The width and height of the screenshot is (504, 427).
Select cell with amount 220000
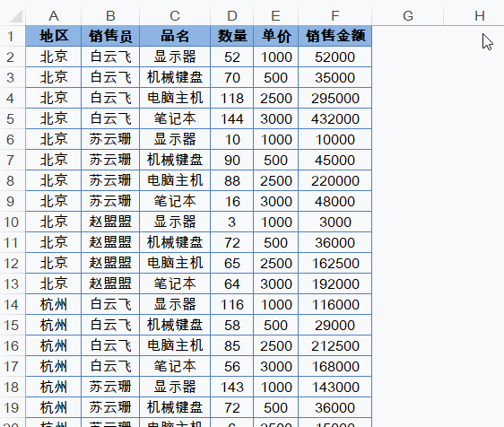click(335, 180)
